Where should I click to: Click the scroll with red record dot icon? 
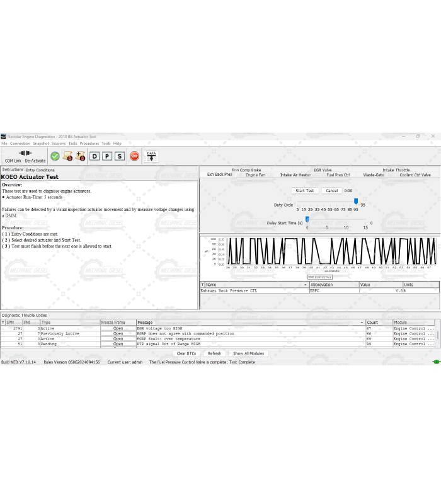click(68, 156)
